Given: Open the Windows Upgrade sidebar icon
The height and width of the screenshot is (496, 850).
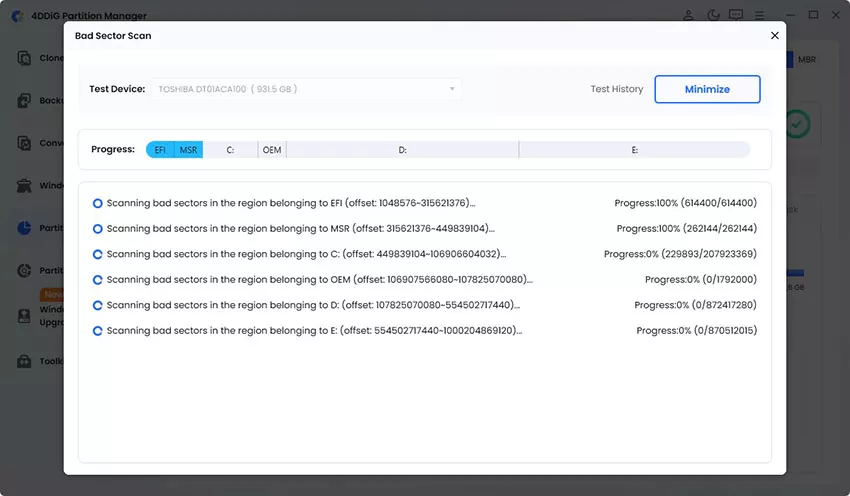Looking at the screenshot, I should tap(24, 315).
